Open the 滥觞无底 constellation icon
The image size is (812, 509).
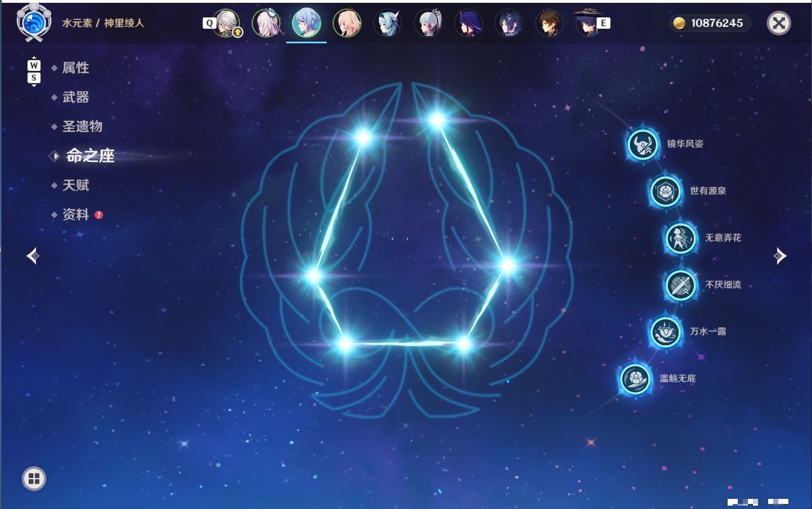pos(635,379)
